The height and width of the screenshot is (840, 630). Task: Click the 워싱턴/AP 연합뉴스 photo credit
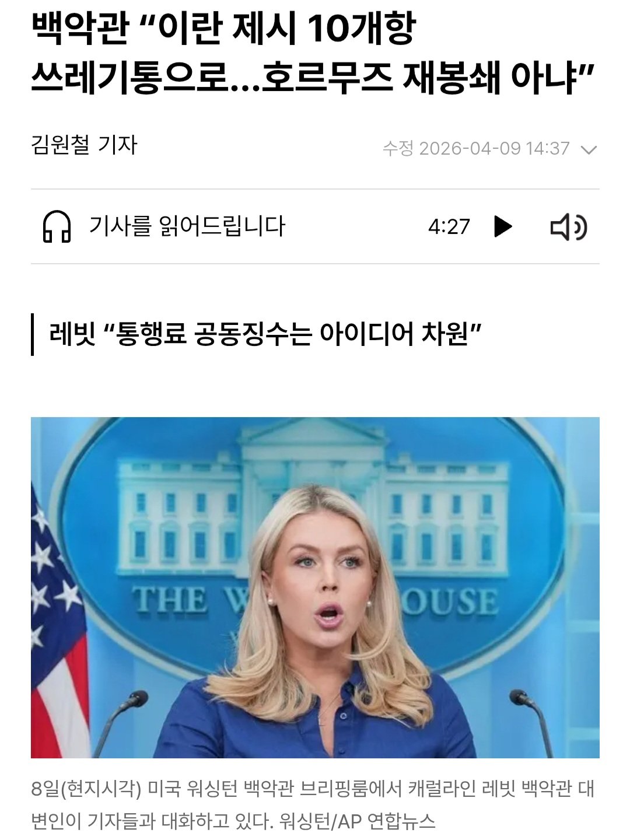tap(358, 821)
